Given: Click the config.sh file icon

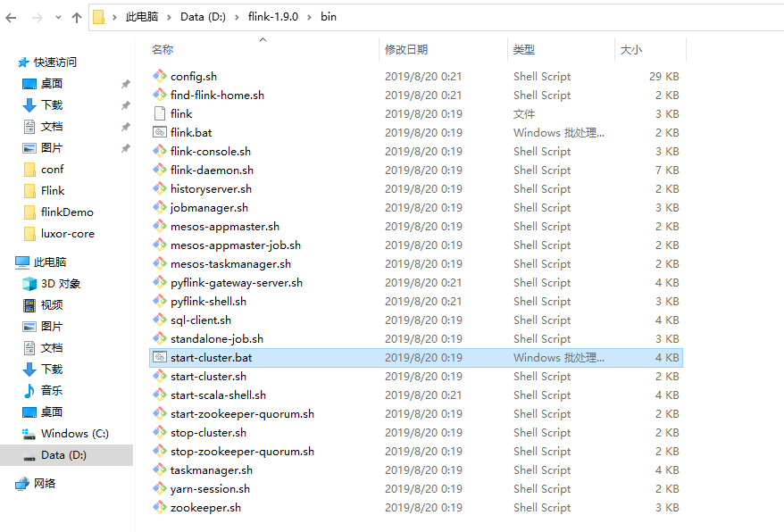Looking at the screenshot, I should click(160, 76).
